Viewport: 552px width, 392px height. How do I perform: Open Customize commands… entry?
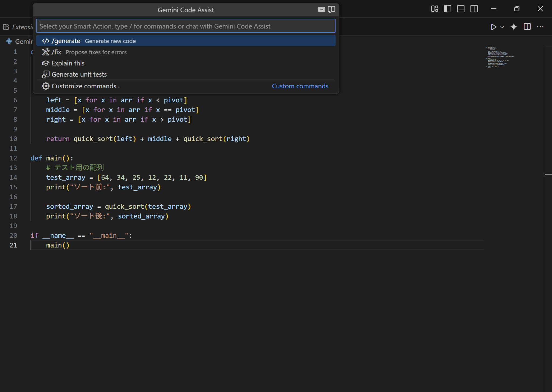tap(186, 86)
